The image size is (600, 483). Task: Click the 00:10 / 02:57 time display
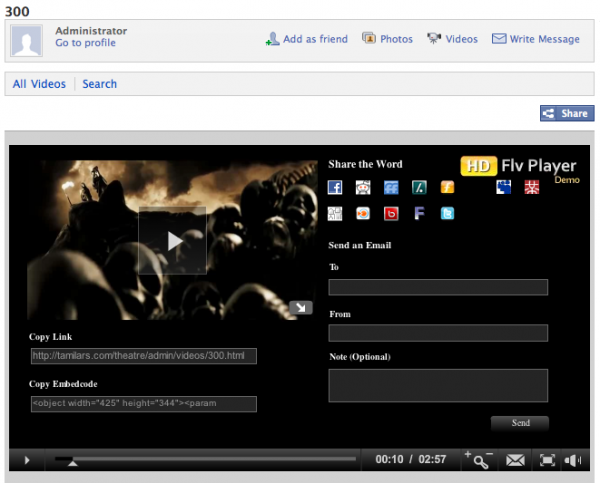[x=411, y=459]
